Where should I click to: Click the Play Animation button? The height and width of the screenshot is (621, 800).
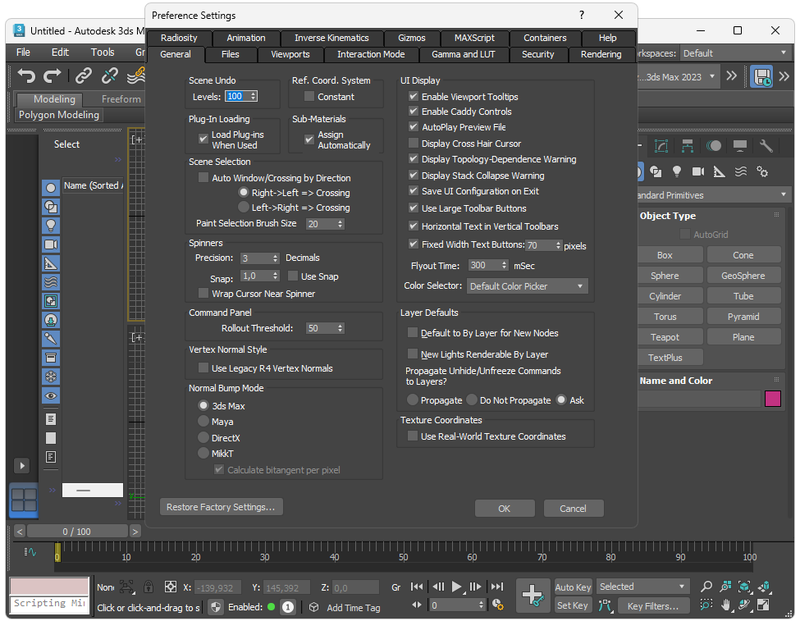tap(457, 587)
